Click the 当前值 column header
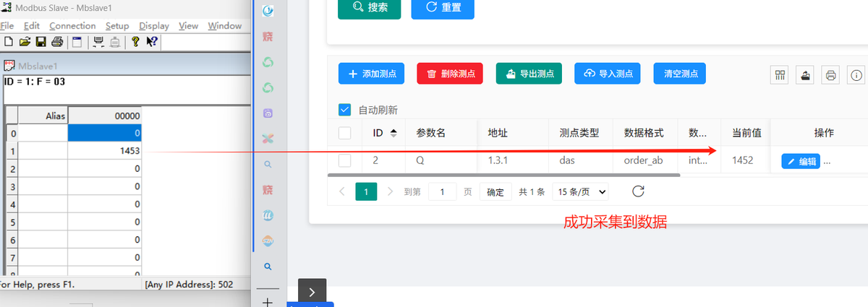Screen dimensions: 868x307 (x=746, y=133)
